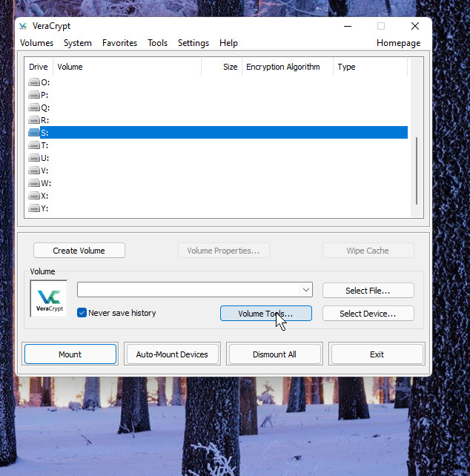Sort by the Type column header
This screenshot has width=470, height=476.
(x=370, y=67)
